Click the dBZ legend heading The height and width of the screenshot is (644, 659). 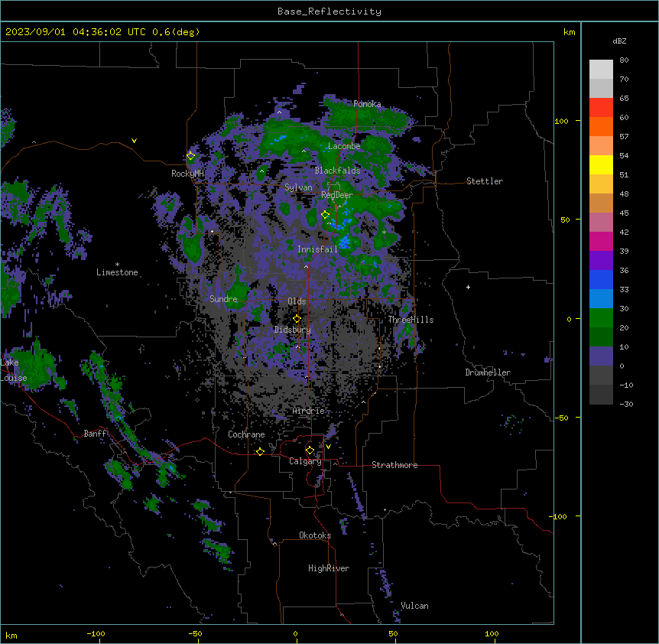[619, 41]
